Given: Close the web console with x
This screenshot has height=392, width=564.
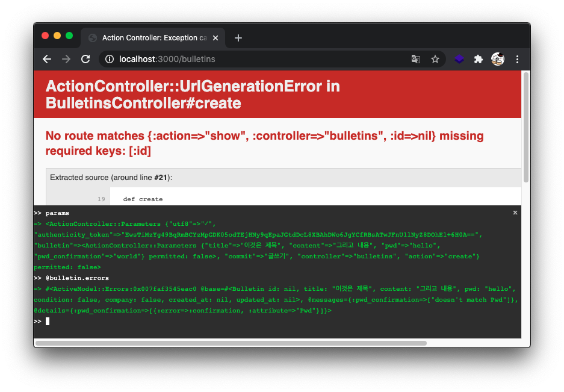Looking at the screenshot, I should click(x=515, y=213).
